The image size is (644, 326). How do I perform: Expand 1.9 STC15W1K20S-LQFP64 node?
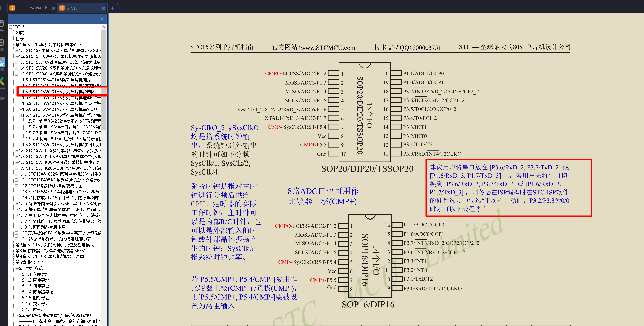[17, 168]
